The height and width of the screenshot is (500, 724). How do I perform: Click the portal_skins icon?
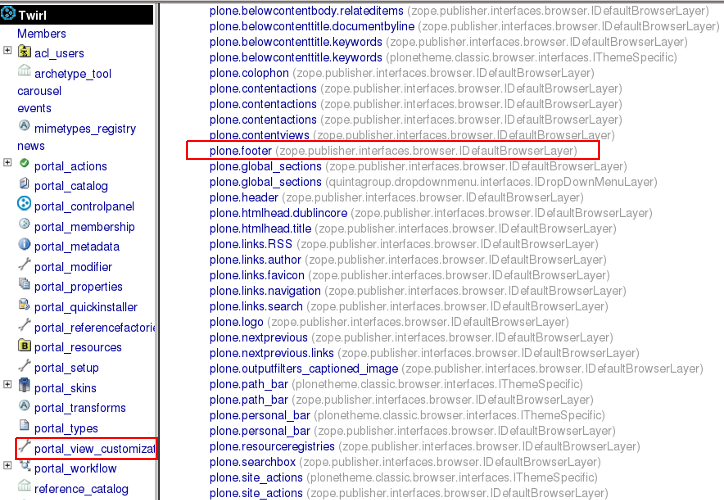[x=24, y=385]
